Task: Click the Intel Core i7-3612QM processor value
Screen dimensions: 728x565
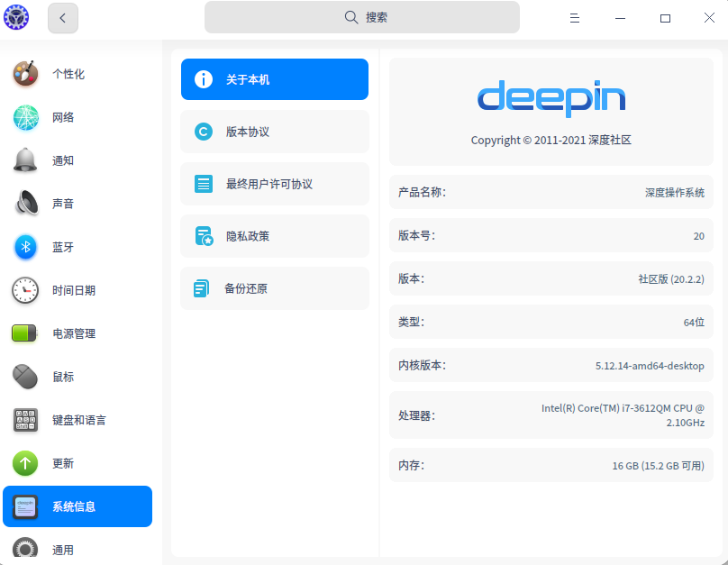Action: coord(623,415)
